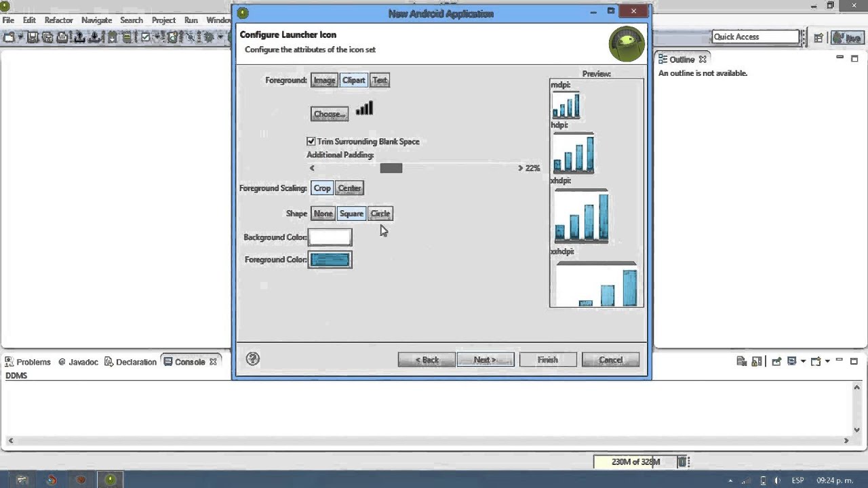Open the Navigate menu
The height and width of the screenshot is (488, 868).
96,20
